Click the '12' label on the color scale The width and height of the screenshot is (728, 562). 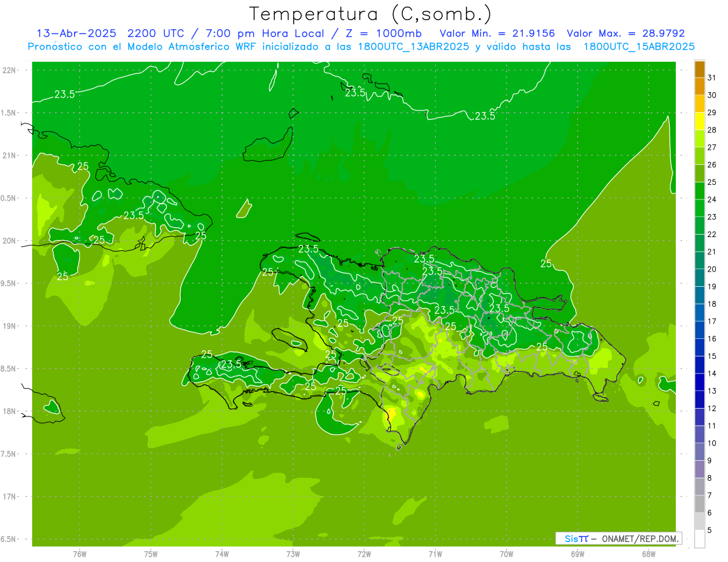click(712, 408)
